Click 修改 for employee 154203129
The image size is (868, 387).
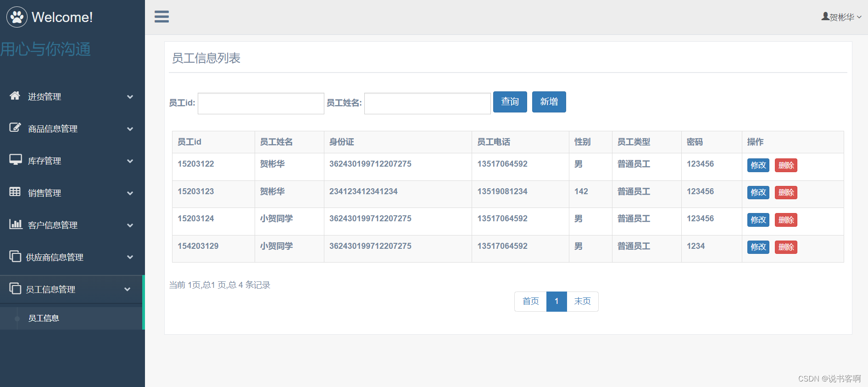click(758, 247)
